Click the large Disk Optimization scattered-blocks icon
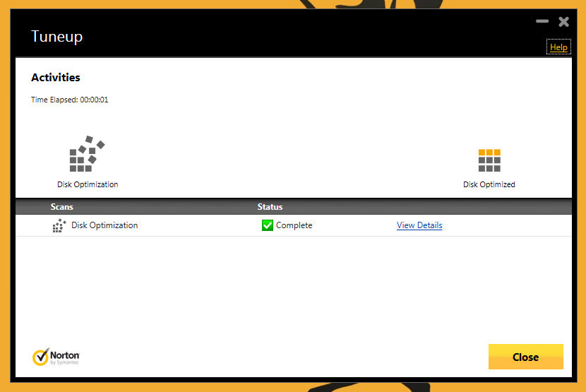The height and width of the screenshot is (392, 586). (87, 154)
